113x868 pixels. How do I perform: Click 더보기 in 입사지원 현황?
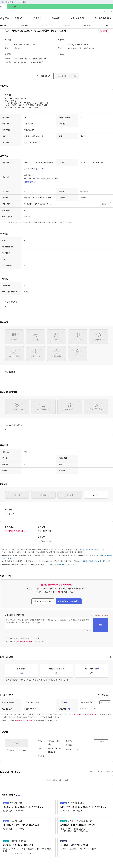[109, 657]
